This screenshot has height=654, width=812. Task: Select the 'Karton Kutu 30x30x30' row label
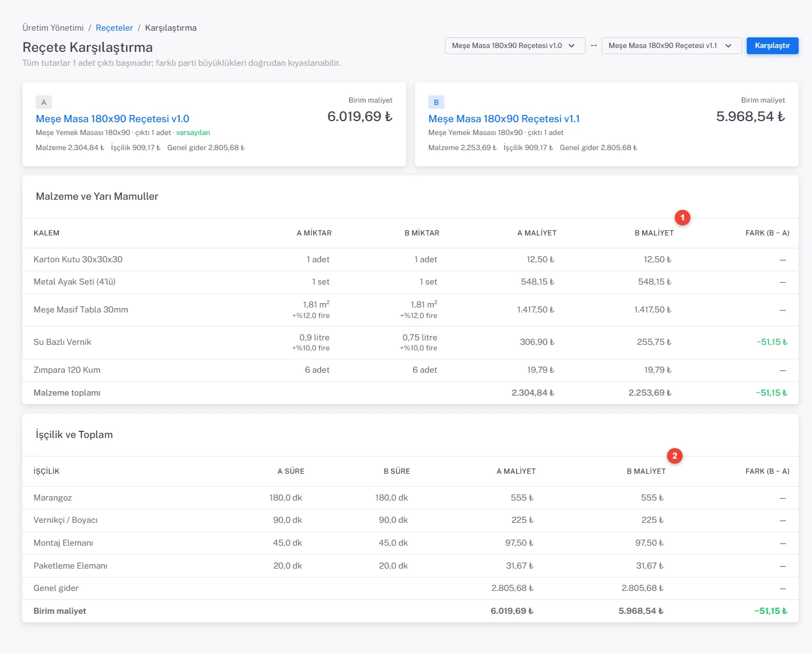point(78,259)
